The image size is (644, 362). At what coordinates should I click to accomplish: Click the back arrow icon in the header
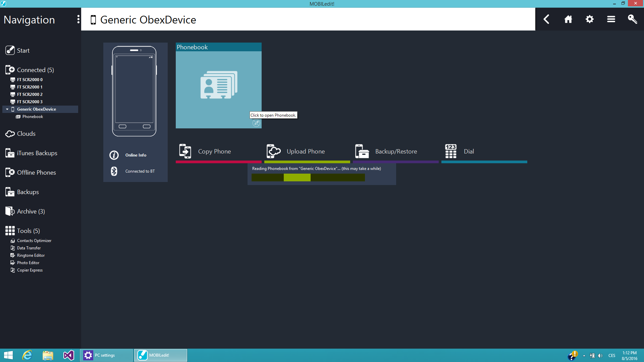(x=546, y=19)
